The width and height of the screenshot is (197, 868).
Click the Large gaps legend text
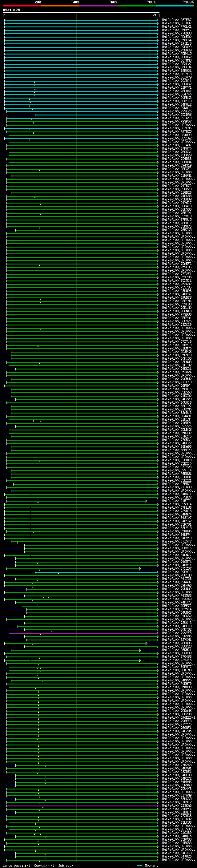pos(38,866)
